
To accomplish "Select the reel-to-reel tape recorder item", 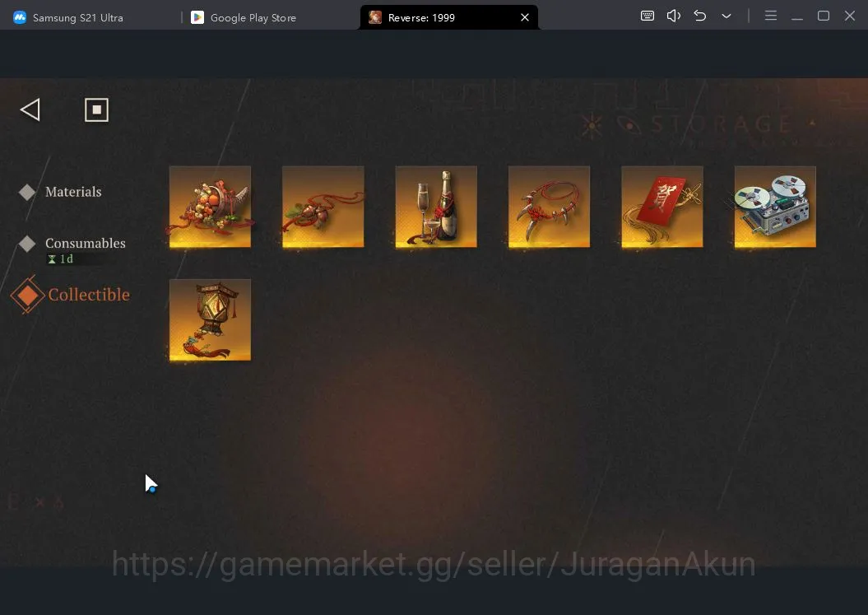I will 775,207.
